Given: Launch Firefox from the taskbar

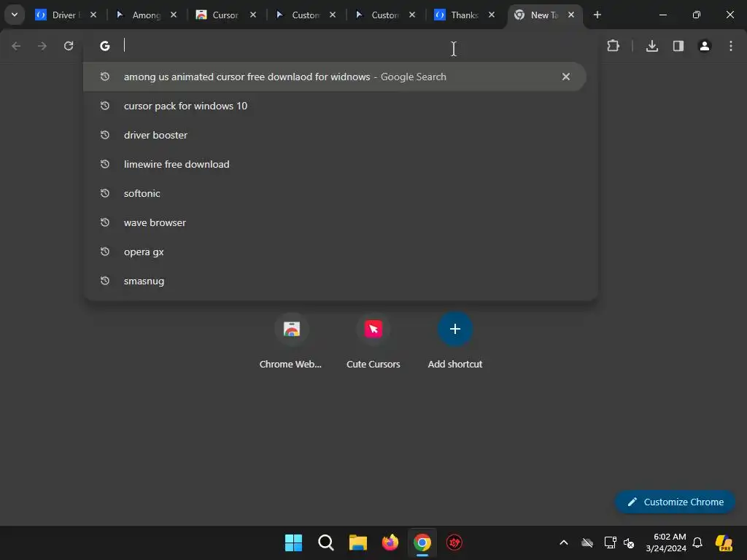Looking at the screenshot, I should 390,542.
